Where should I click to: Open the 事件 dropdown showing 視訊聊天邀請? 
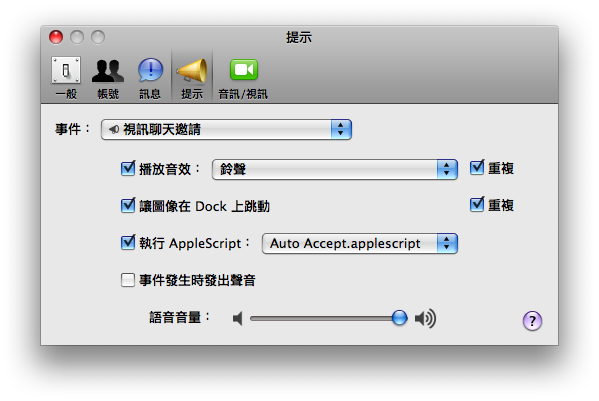click(226, 129)
